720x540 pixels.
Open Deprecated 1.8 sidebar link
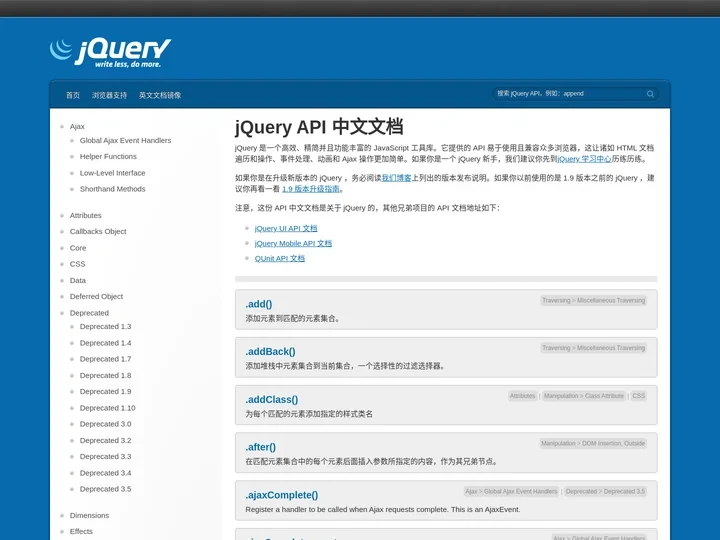pos(105,376)
